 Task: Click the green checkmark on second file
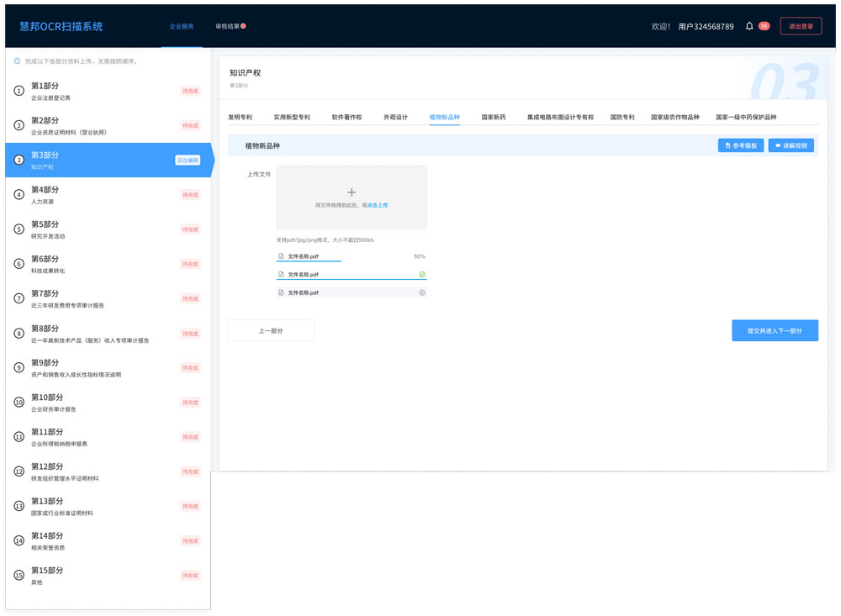422,274
